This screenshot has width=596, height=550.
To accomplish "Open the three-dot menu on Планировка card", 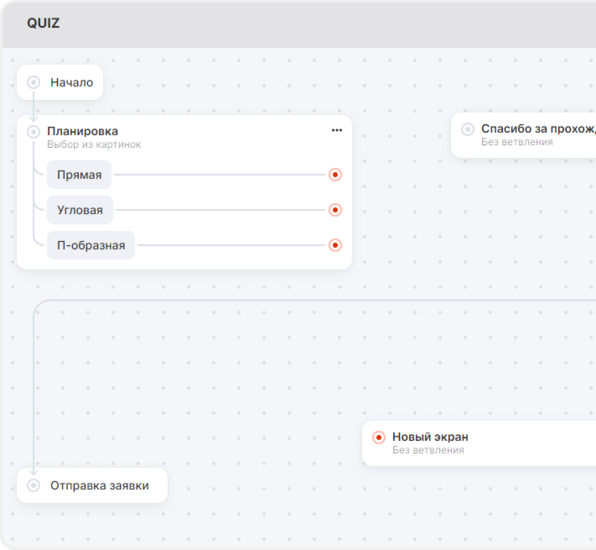I will [337, 130].
